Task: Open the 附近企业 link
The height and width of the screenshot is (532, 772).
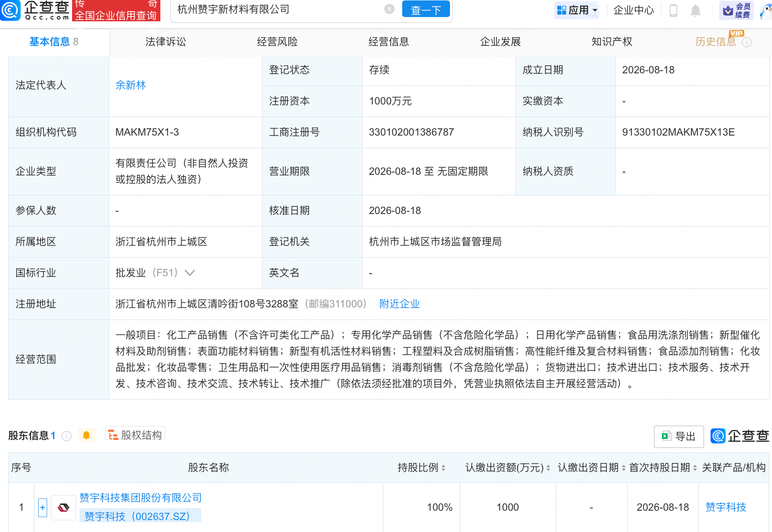Action: coord(400,304)
